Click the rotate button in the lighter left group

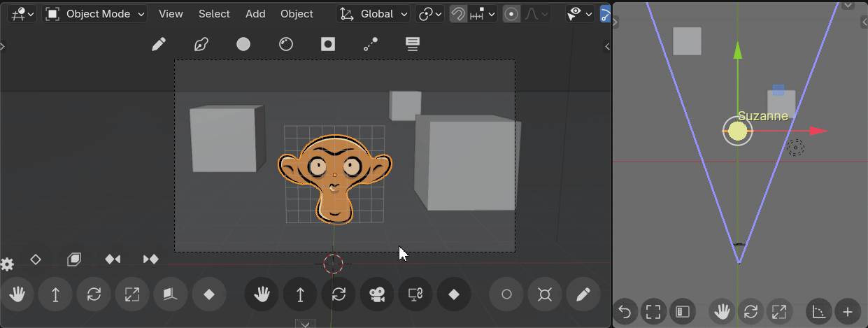(x=94, y=294)
